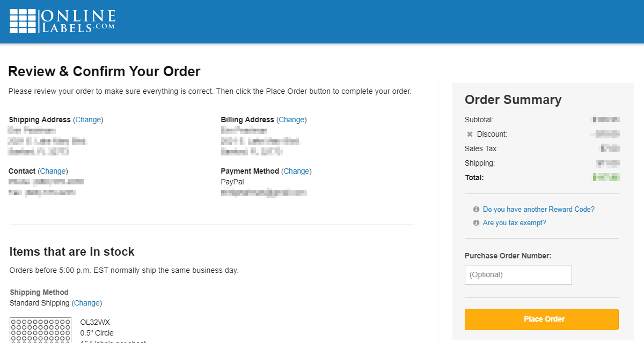Click the 0.5" Circle item description
Image resolution: width=644 pixels, height=357 pixels.
coord(97,333)
